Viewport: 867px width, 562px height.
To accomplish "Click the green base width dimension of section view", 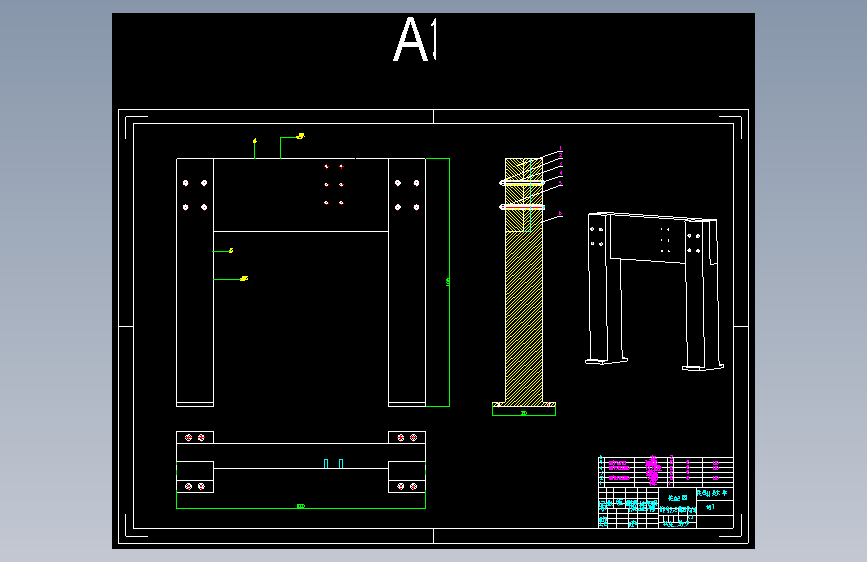I will pos(524,412).
